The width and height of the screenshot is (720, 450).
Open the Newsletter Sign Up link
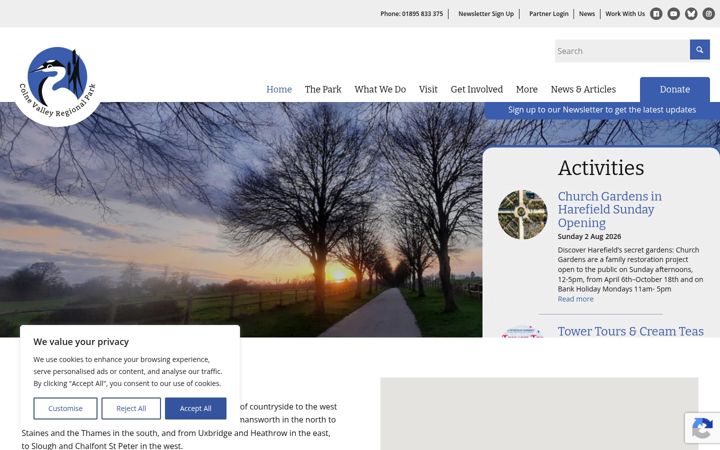[x=486, y=14]
